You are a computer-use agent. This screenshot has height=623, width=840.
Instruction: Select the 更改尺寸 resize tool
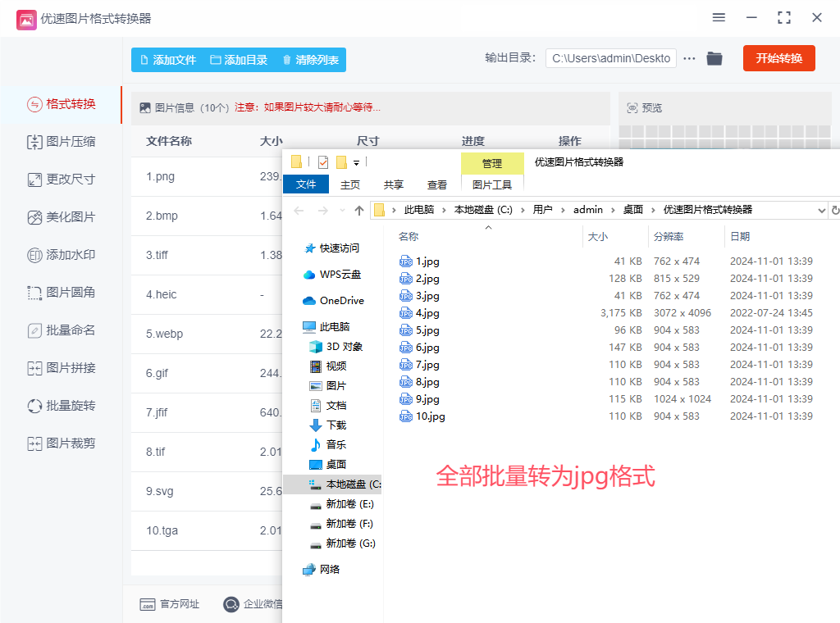coord(61,180)
